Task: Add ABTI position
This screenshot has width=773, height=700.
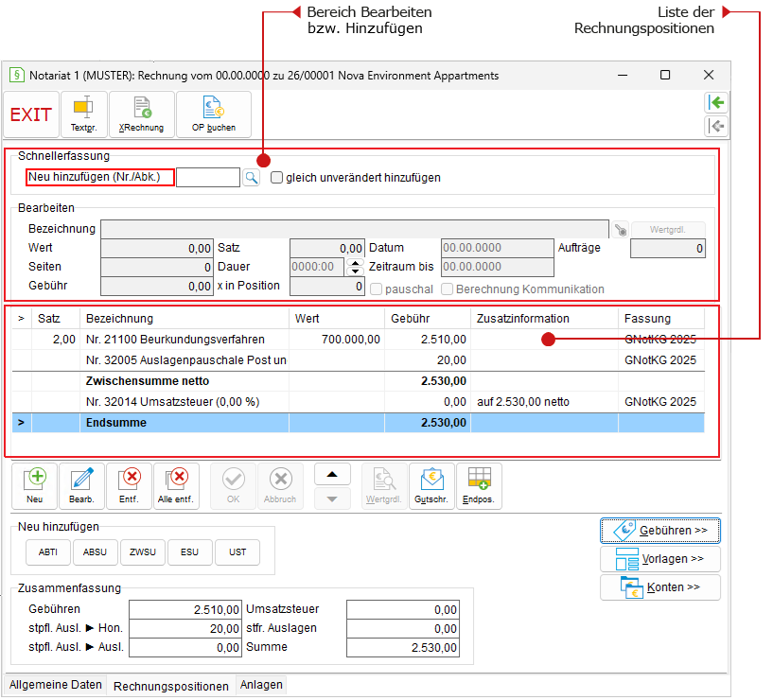Action: point(48,552)
